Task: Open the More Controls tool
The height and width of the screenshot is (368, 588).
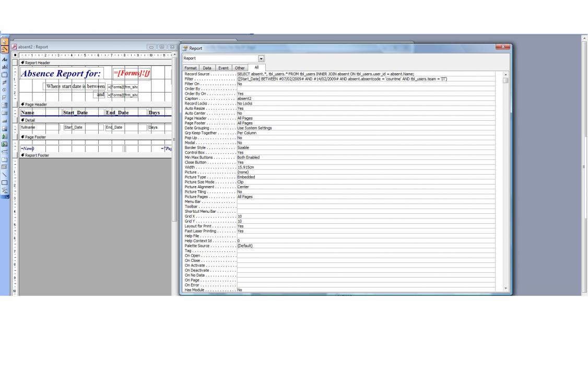Action: (x=5, y=190)
